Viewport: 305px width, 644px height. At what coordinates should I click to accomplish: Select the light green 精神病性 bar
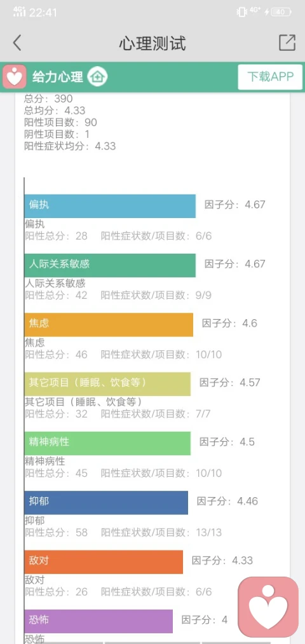click(x=107, y=442)
